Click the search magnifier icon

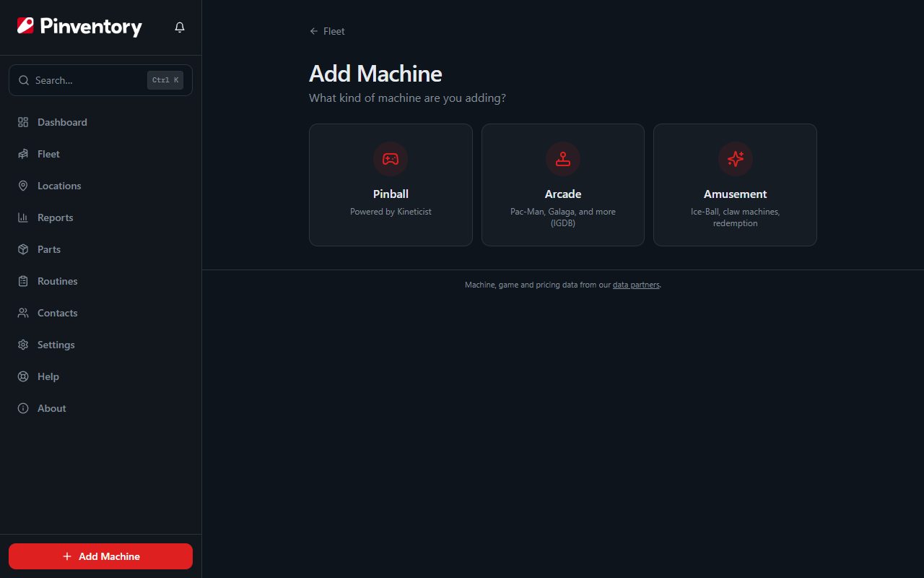(x=24, y=80)
